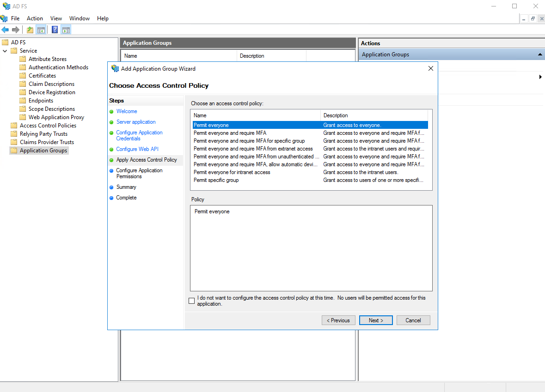Open the View menu

click(56, 18)
